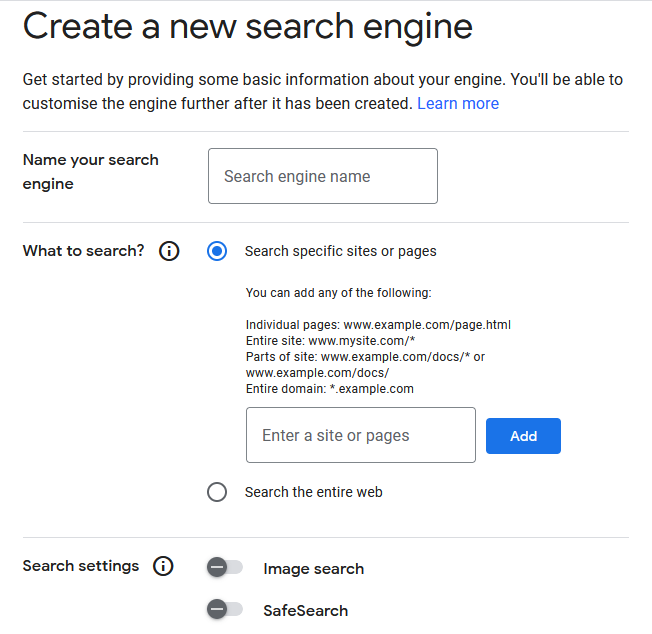Click the Entire domain example text line

(330, 389)
